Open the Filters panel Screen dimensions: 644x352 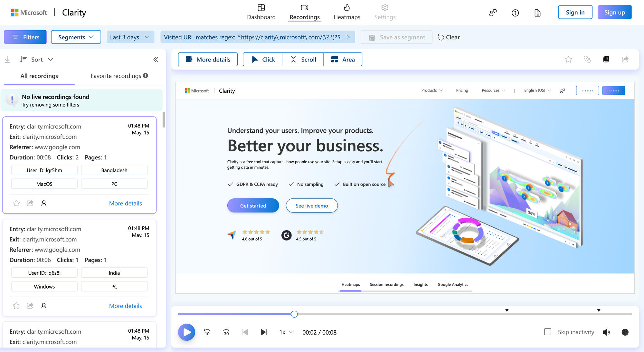[x=25, y=37]
